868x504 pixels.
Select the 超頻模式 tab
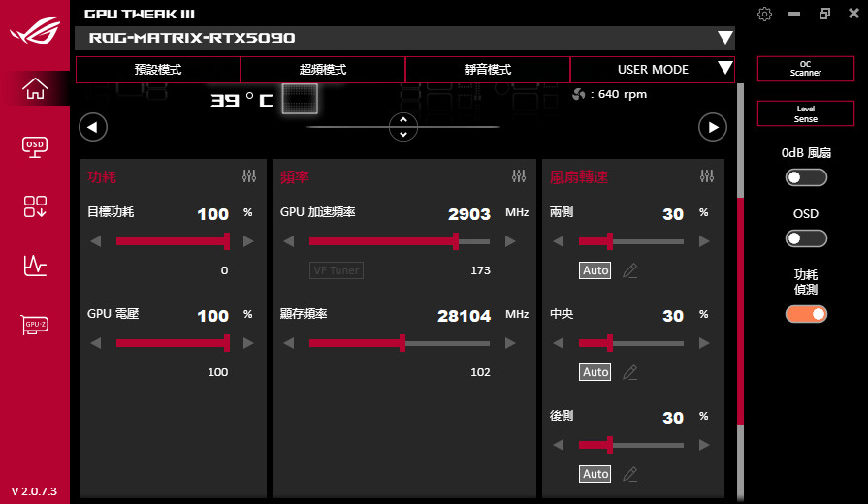point(322,70)
